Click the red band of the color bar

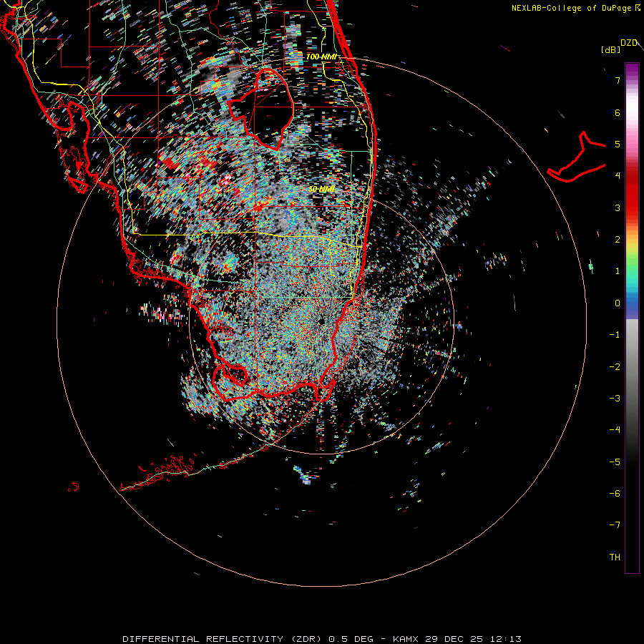pos(632,193)
